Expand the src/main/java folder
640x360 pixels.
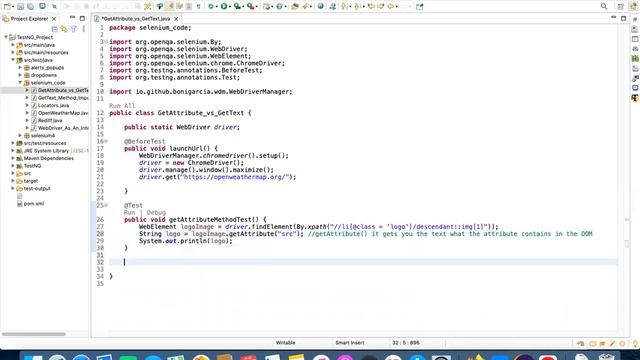(13, 45)
